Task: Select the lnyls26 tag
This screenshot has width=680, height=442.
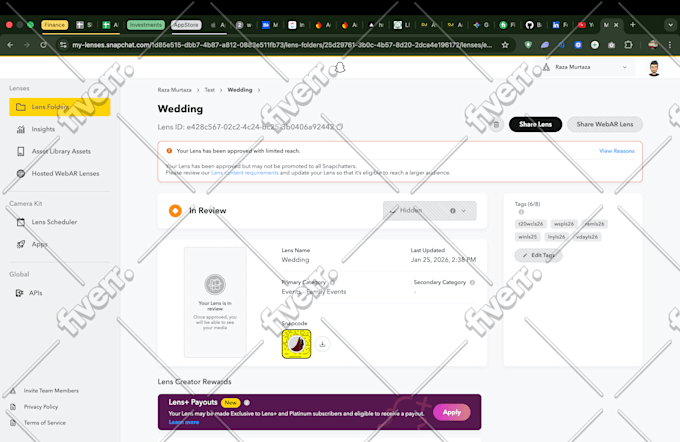Action: click(x=556, y=237)
